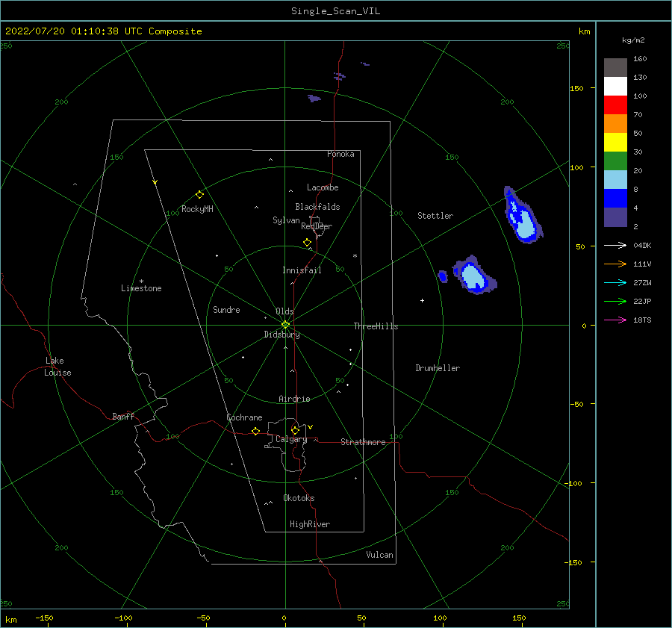
Task: Click the HighRiver label
Action: click(x=309, y=524)
